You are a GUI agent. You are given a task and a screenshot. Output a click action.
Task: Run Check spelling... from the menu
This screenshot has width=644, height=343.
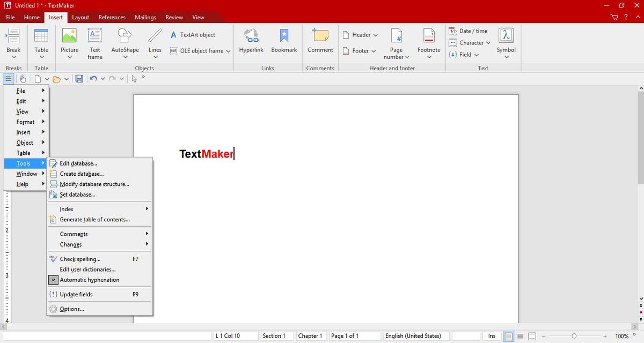(x=100, y=259)
